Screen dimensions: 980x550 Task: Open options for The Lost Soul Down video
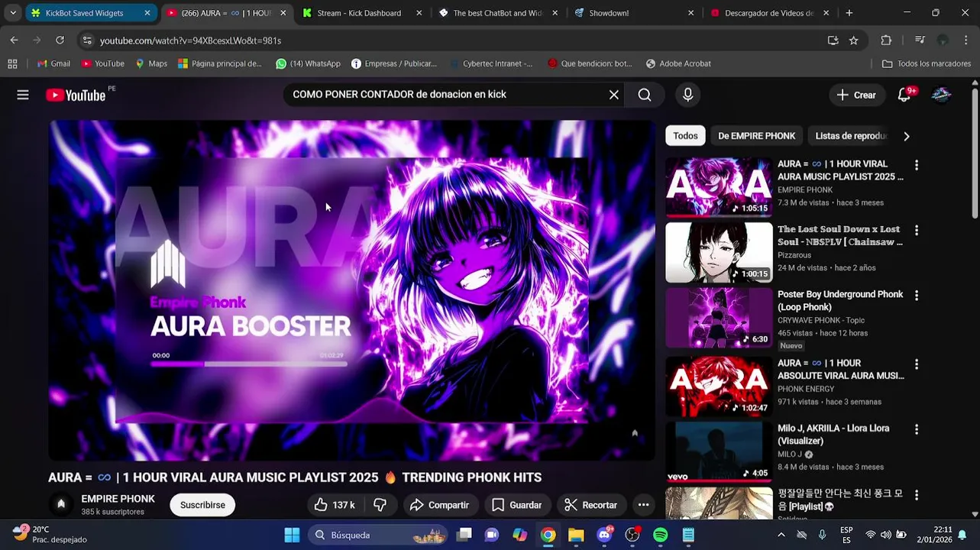point(917,230)
